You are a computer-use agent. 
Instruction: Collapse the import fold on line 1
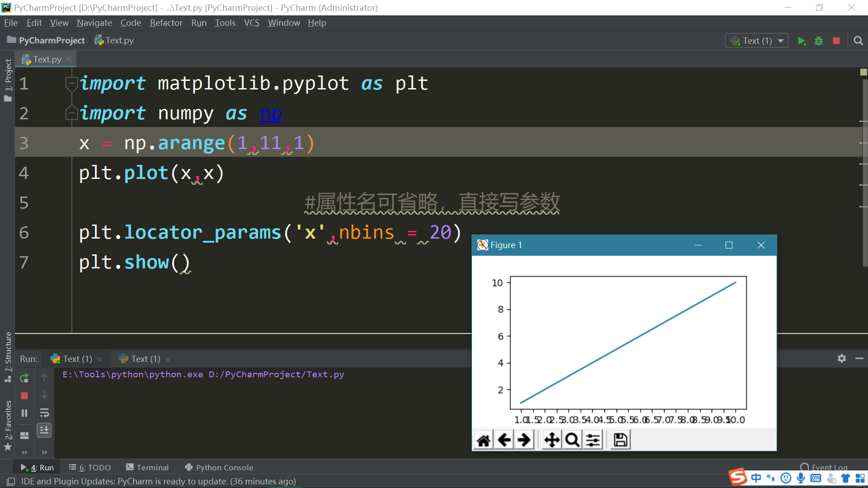point(71,83)
